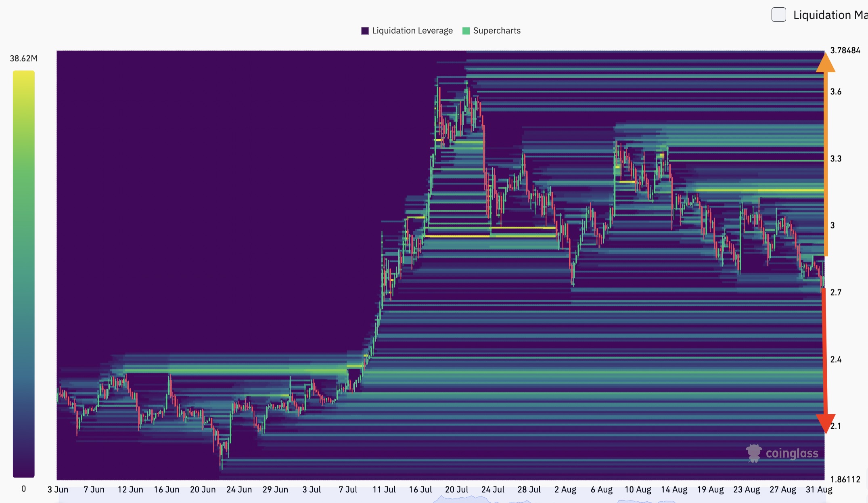The image size is (868, 503).
Task: Select the 3 Jun date label
Action: click(58, 490)
